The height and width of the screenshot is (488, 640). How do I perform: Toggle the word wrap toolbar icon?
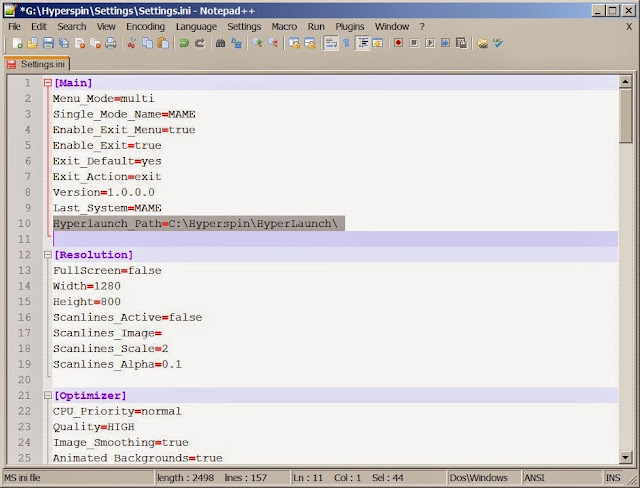point(331,43)
